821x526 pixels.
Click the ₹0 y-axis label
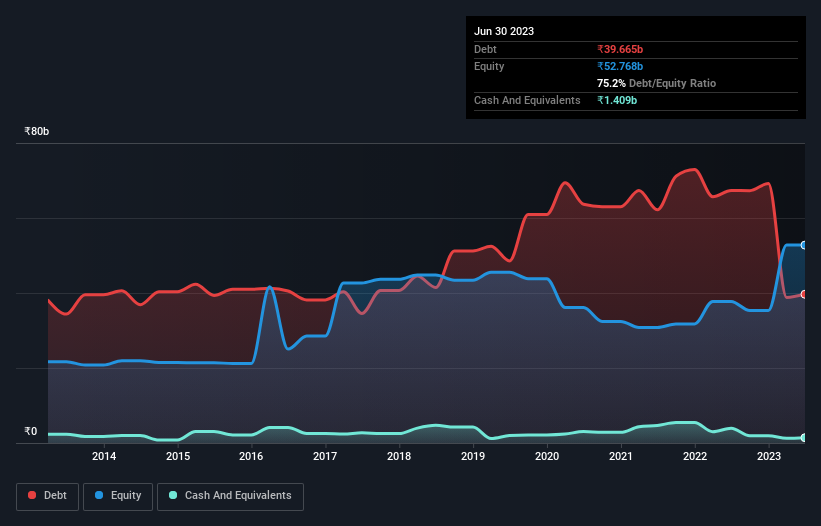[x=31, y=432]
